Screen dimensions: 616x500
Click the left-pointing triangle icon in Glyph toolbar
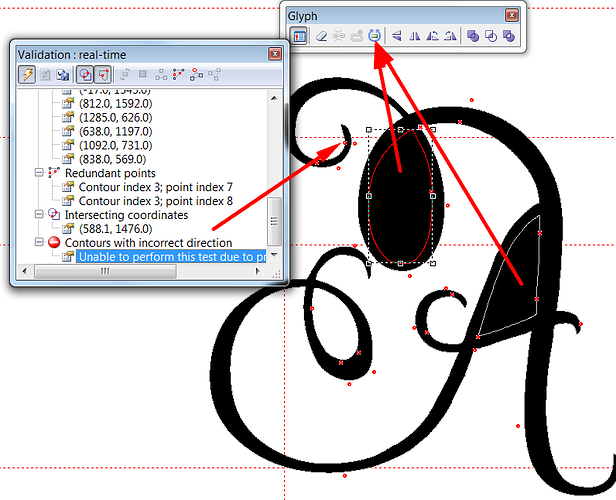point(397,35)
